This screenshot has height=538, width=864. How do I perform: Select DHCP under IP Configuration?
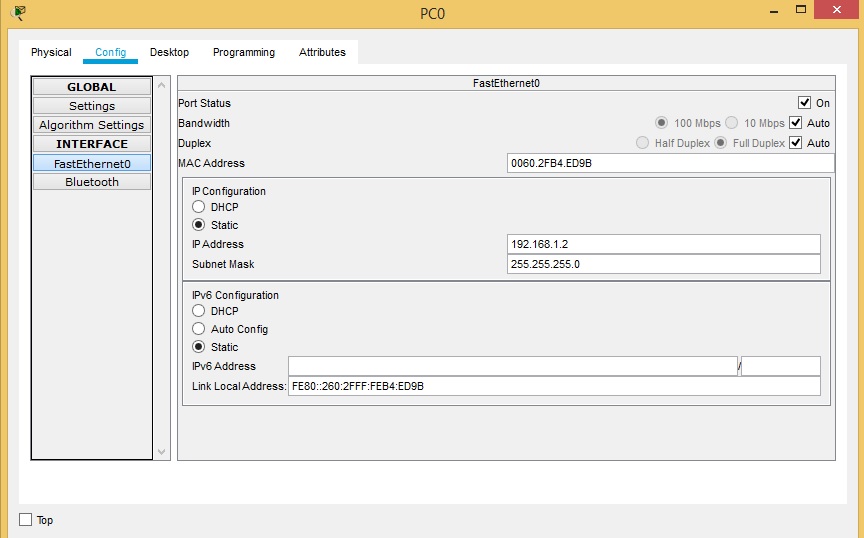tap(199, 207)
